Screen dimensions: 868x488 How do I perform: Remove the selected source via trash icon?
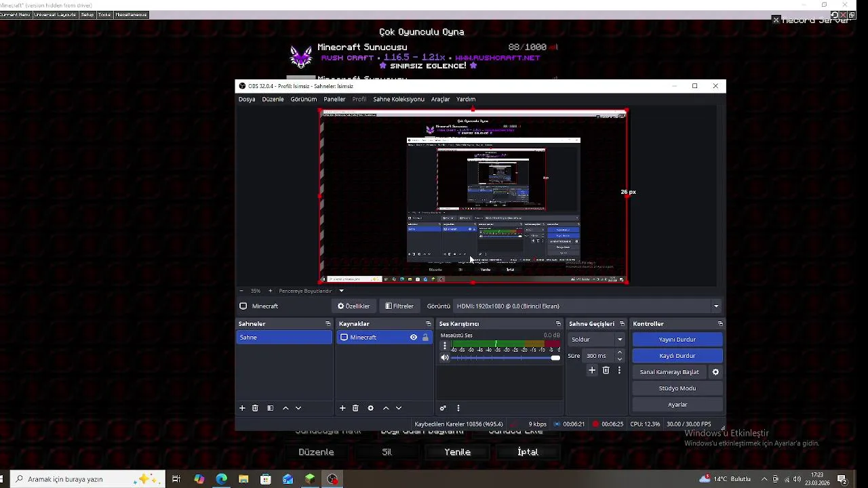pyautogui.click(x=355, y=408)
